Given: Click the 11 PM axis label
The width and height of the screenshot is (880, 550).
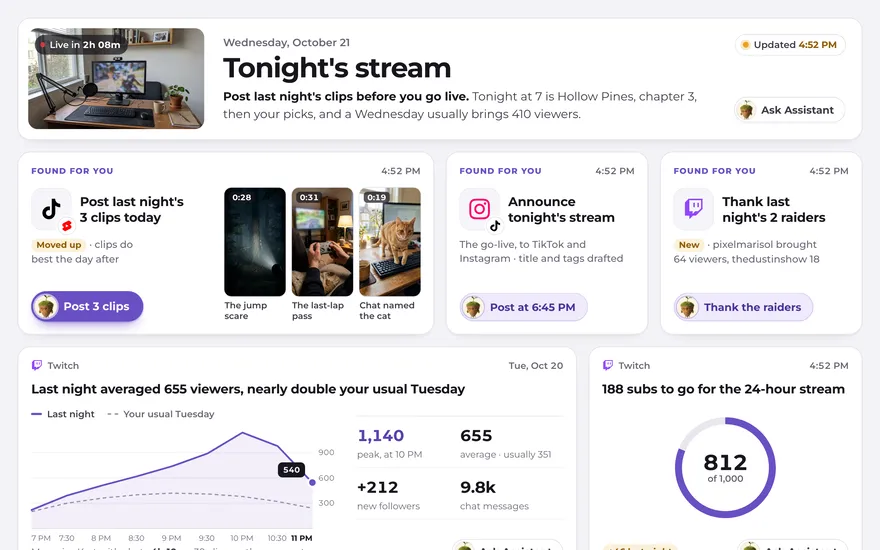Looking at the screenshot, I should pos(301,538).
